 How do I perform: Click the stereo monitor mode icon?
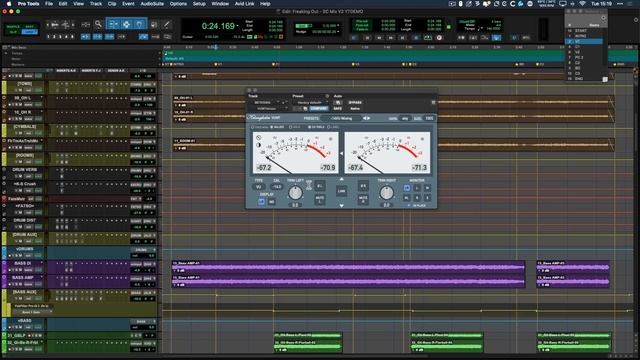click(407, 188)
